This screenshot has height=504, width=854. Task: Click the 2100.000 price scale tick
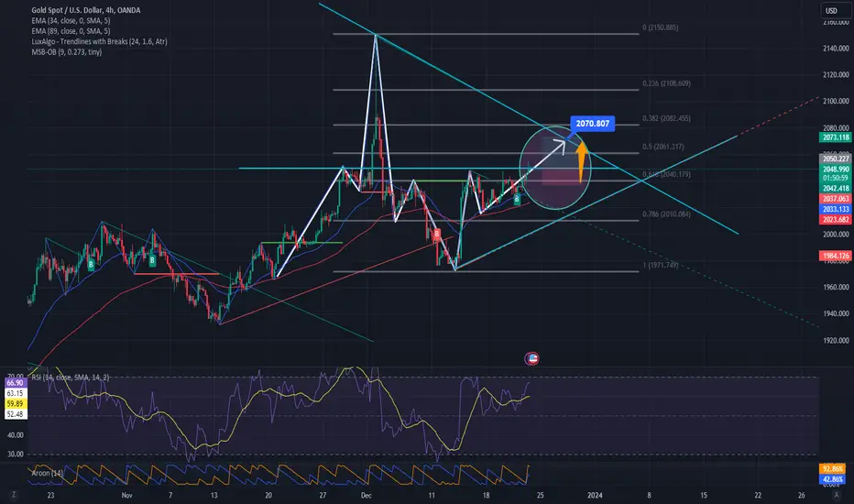point(836,102)
